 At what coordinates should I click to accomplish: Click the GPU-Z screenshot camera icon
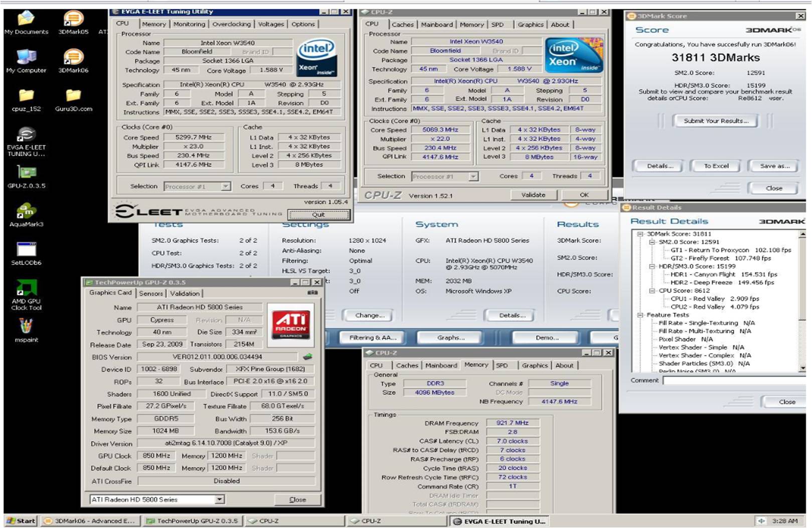tap(312, 293)
